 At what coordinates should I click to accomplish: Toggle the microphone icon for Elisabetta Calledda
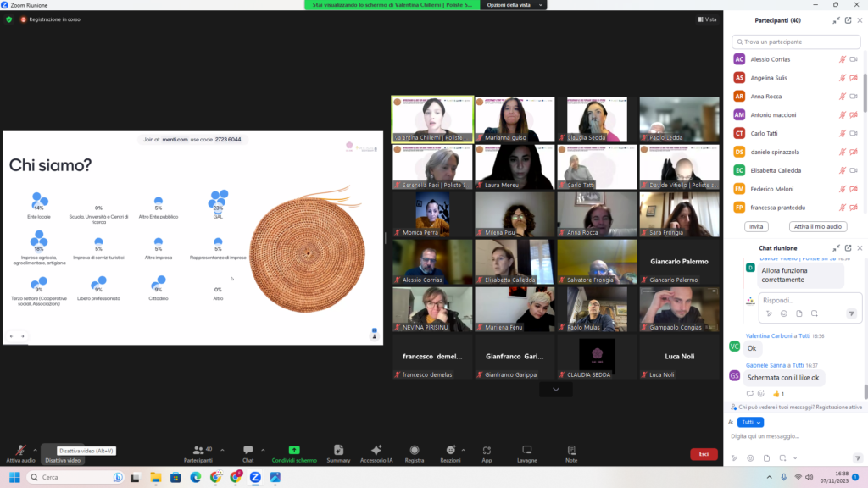tap(843, 170)
